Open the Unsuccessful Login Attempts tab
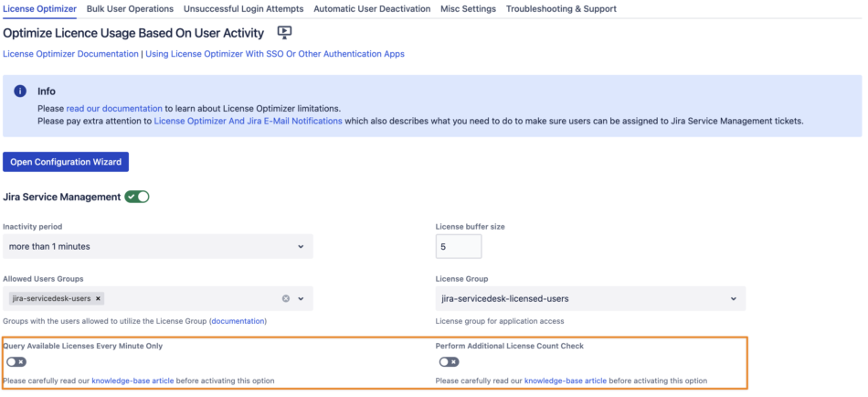 point(243,9)
